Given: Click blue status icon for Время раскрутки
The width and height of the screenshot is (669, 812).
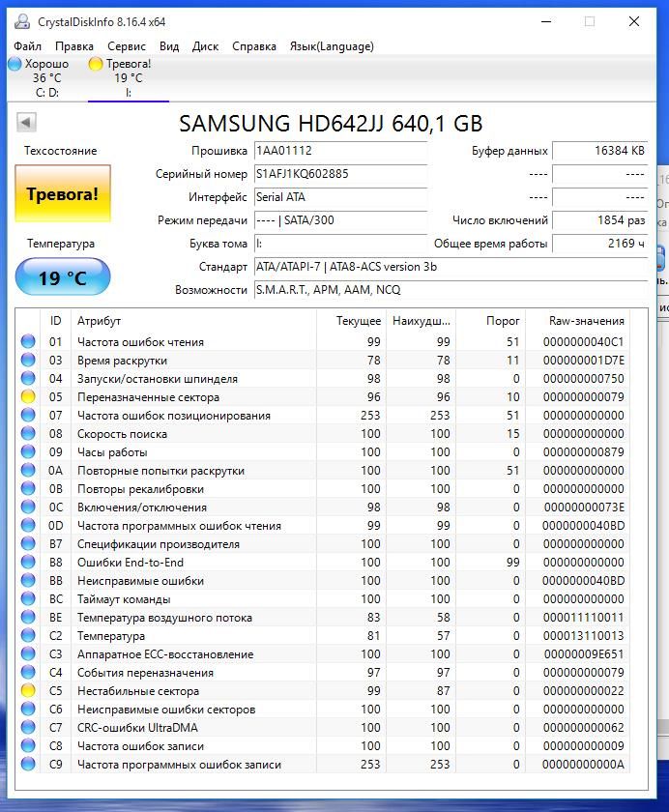Looking at the screenshot, I should (28, 360).
